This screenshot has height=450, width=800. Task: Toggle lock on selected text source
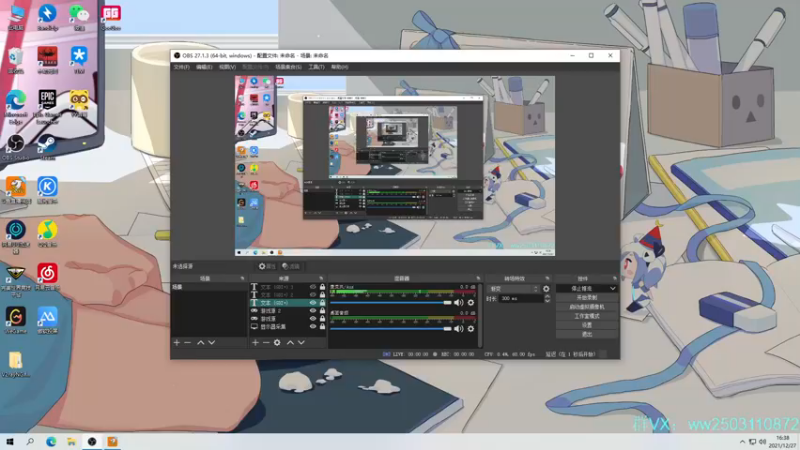tap(322, 303)
